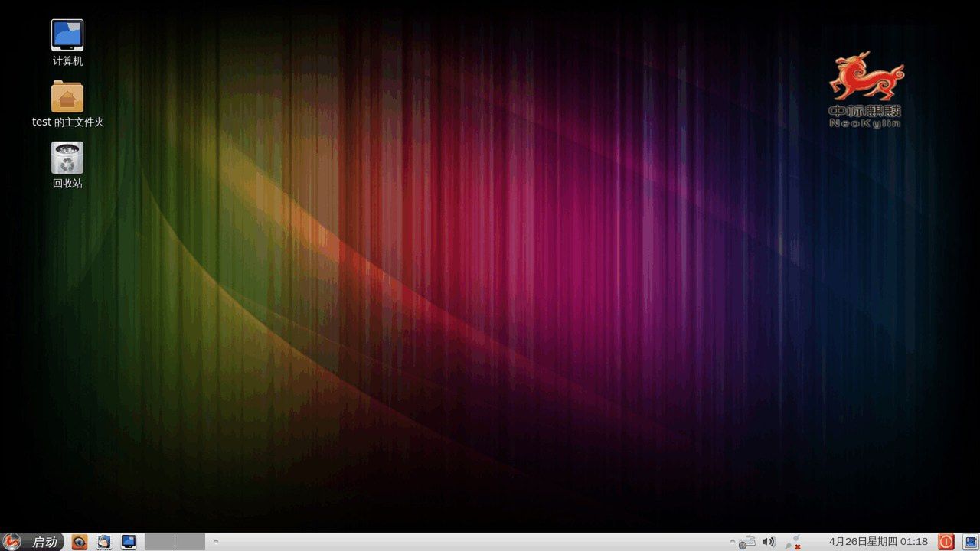Click the red power shutdown button
The height and width of the screenshot is (551, 980).
(946, 542)
